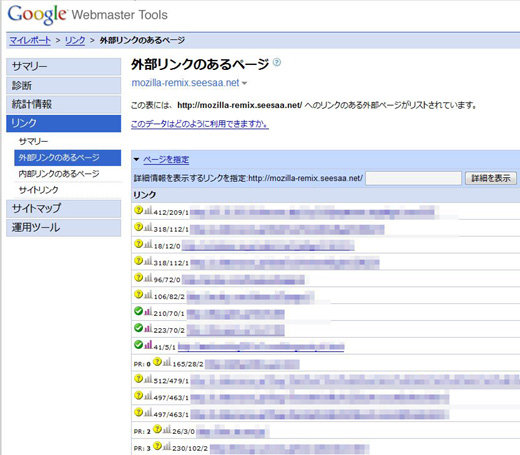Collapse the ページを指定 section with its triangle
This screenshot has height=455, width=520.
(x=136, y=159)
